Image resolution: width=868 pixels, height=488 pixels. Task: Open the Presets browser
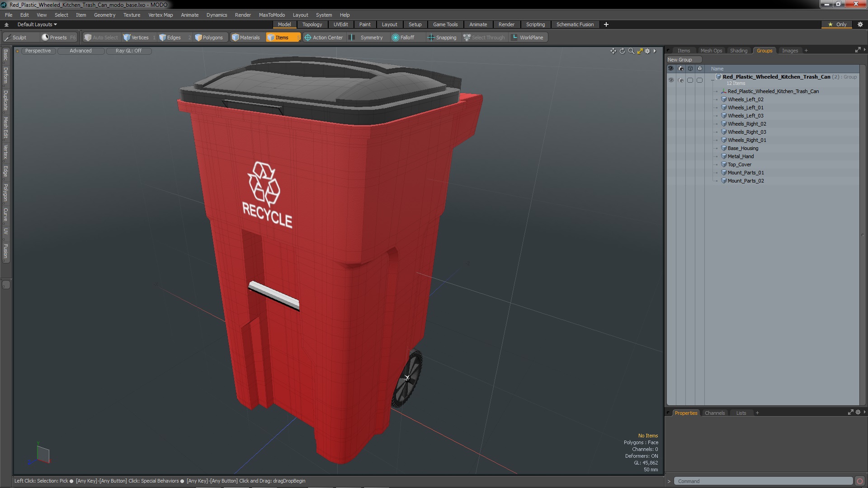[x=58, y=38]
